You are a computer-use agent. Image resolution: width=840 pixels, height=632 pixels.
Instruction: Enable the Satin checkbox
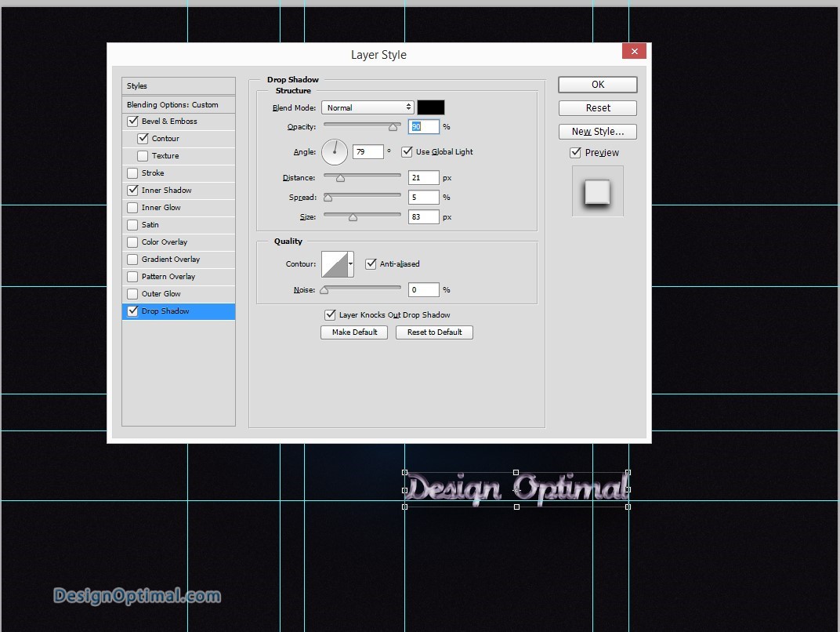pyautogui.click(x=132, y=224)
